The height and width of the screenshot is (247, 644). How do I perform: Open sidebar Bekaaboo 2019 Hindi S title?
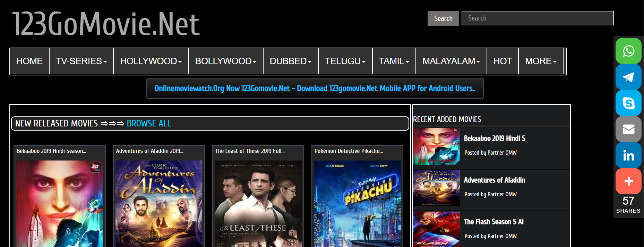[495, 138]
